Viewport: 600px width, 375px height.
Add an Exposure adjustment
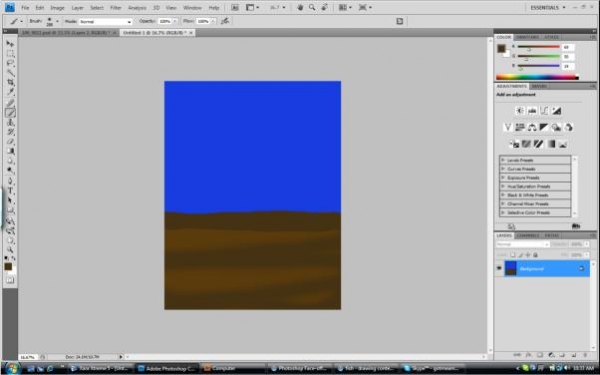click(556, 111)
